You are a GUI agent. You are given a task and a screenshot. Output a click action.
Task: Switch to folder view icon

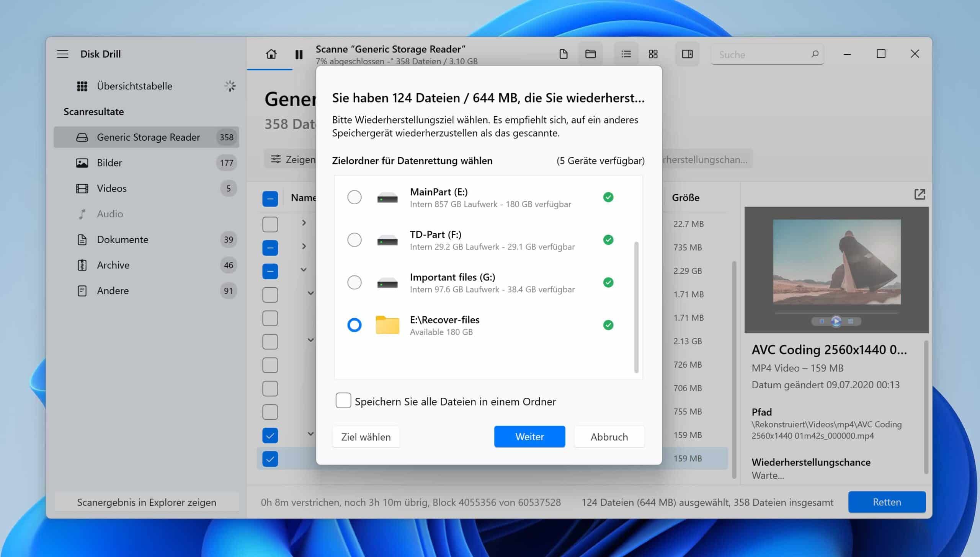click(590, 54)
